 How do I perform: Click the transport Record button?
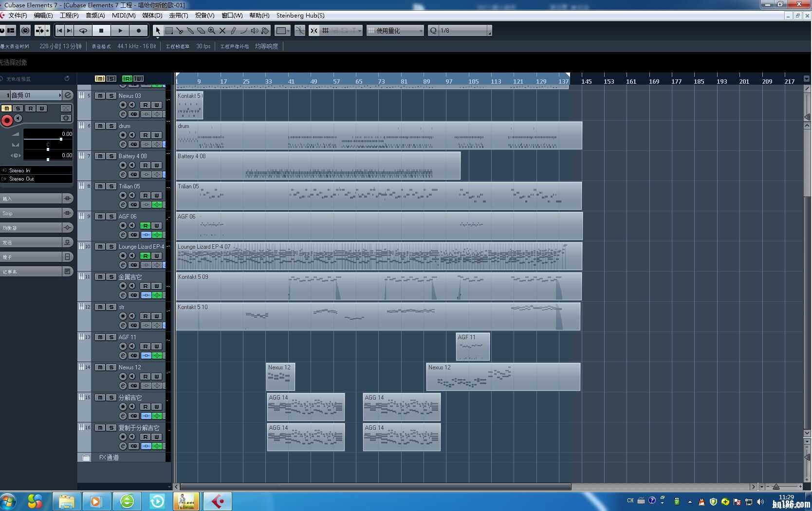click(x=139, y=31)
